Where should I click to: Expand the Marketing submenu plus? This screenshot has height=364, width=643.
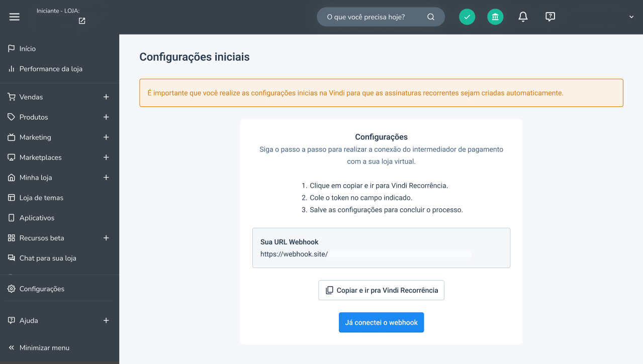pyautogui.click(x=106, y=137)
